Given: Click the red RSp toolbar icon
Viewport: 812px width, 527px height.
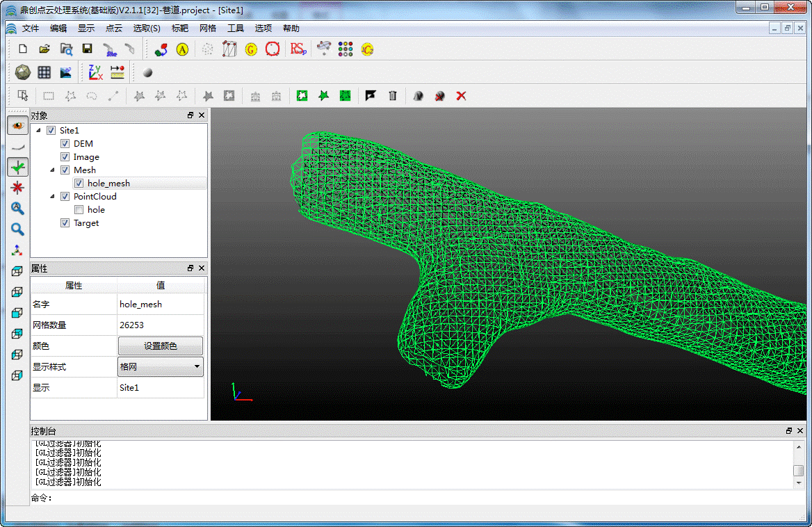Looking at the screenshot, I should [x=298, y=49].
